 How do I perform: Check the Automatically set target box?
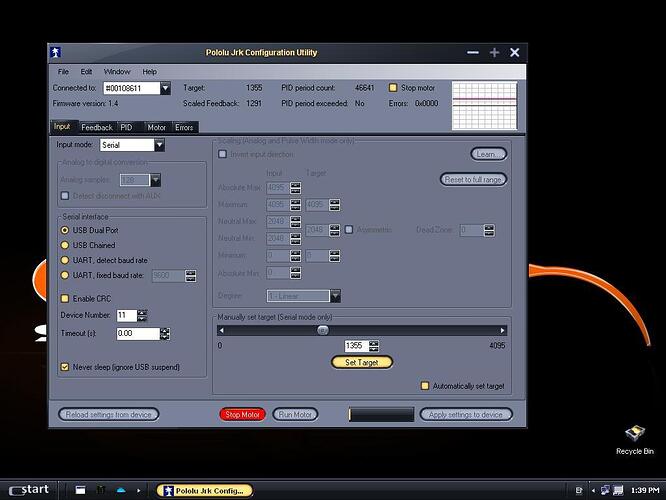coord(424,386)
